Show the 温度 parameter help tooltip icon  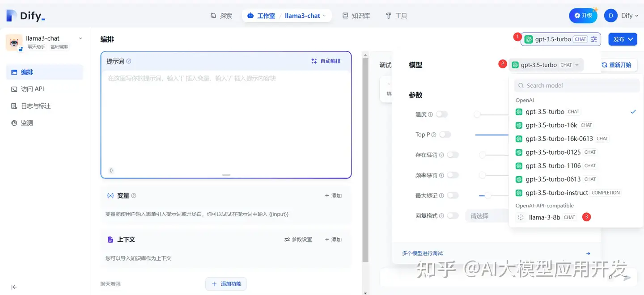pos(430,114)
